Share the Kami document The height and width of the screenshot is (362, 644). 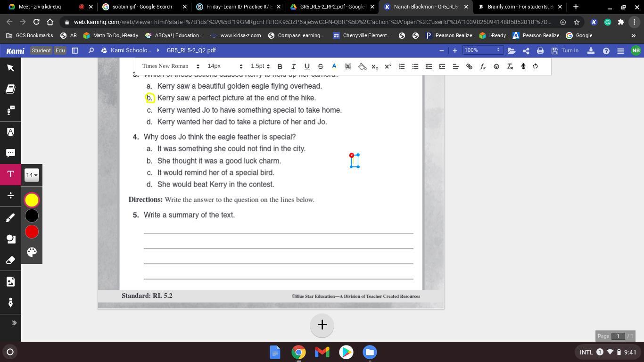526,50
